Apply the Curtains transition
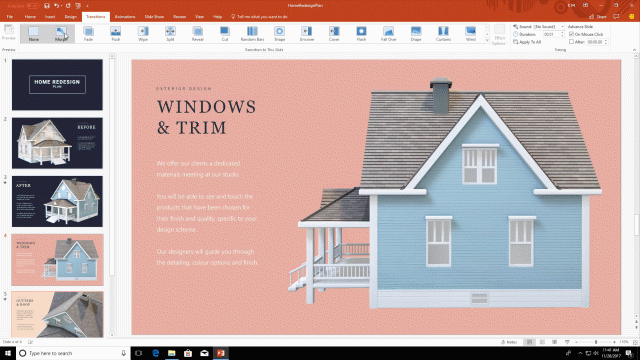The image size is (640, 360). pyautogui.click(x=443, y=33)
